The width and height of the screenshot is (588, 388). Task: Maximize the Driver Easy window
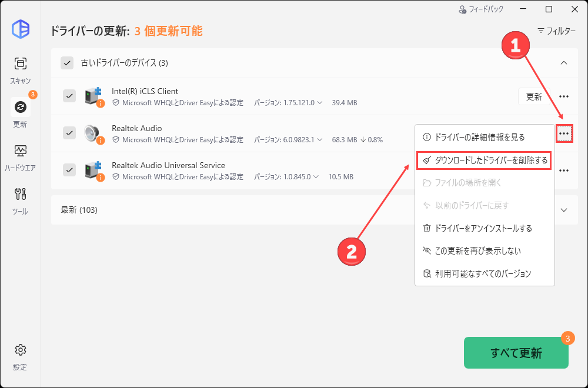tap(549, 9)
